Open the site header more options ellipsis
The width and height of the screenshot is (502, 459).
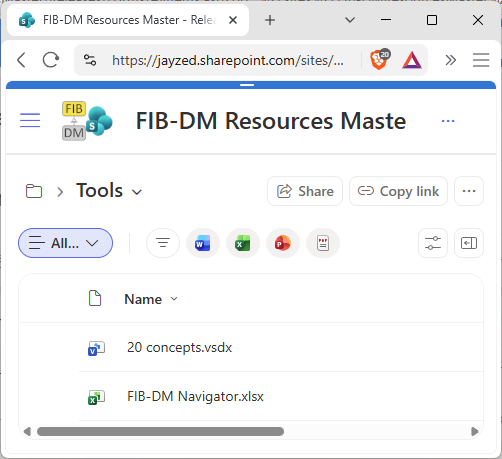click(448, 121)
